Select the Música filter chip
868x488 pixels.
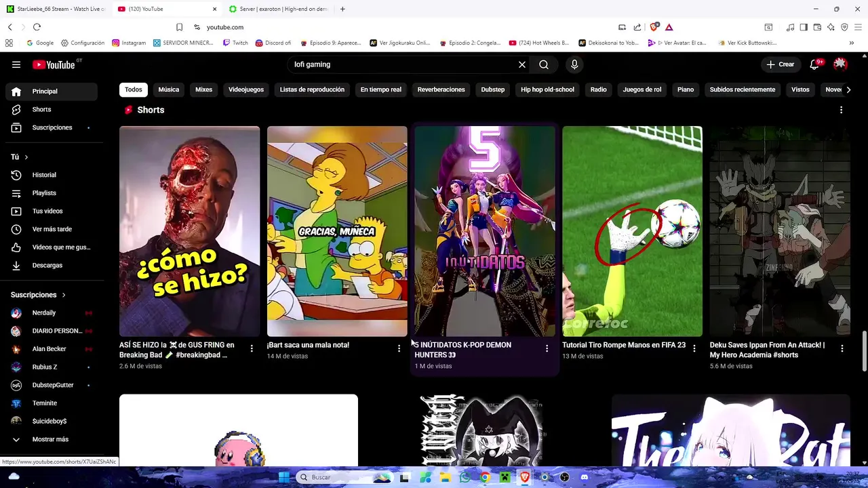(x=169, y=89)
